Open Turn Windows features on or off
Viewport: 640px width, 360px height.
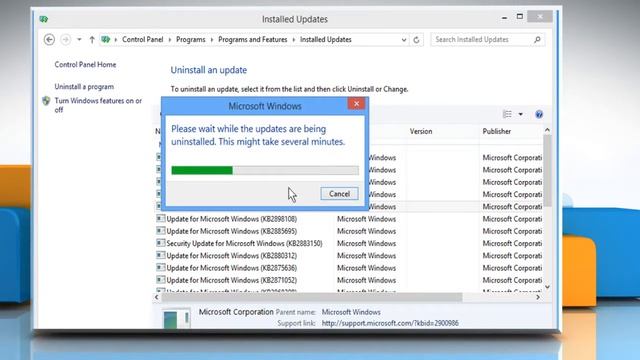pos(98,105)
